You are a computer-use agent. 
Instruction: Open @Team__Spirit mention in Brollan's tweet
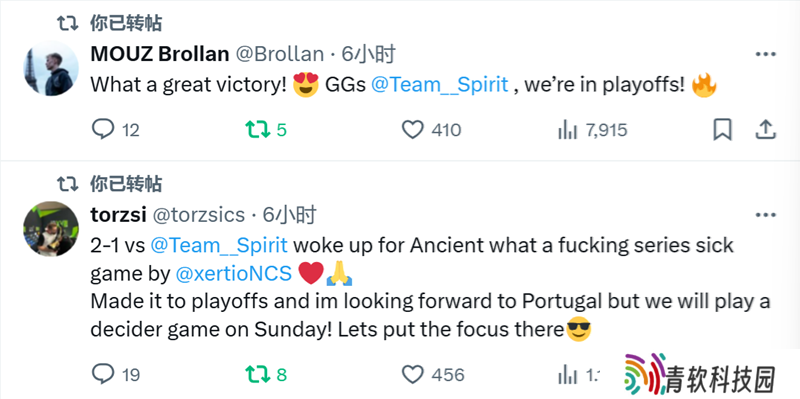pos(440,85)
